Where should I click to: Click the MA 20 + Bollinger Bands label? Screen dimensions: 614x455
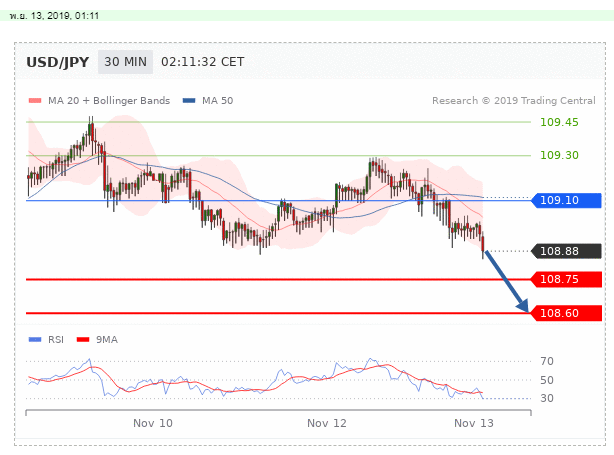[x=109, y=101]
